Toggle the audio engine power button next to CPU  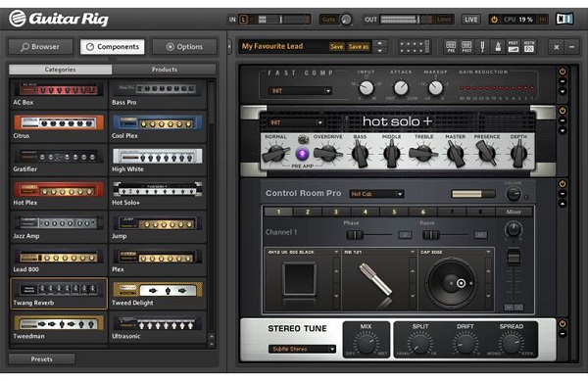pyautogui.click(x=494, y=20)
